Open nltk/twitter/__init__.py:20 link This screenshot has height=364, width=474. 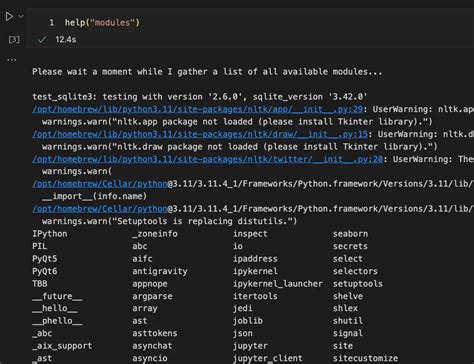(207, 159)
